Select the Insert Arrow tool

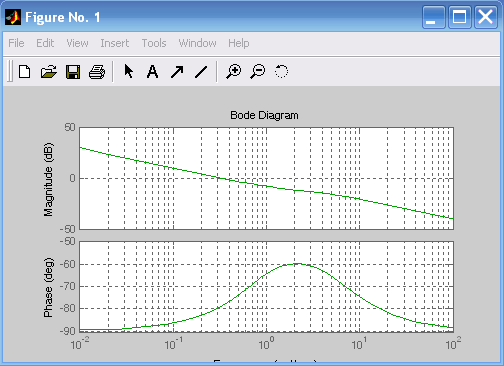coord(177,72)
